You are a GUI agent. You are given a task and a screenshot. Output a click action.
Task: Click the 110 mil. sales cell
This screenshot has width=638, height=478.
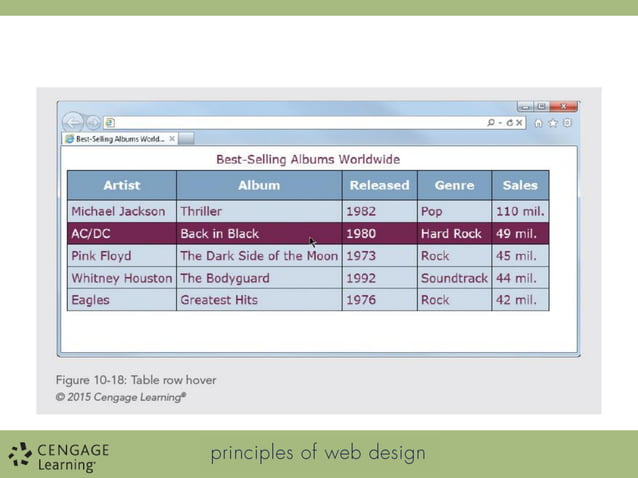[520, 212]
